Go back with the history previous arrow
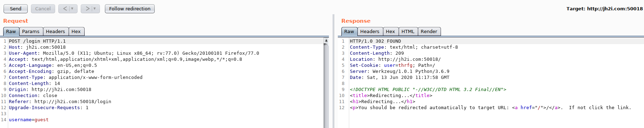Viewport: 644px width, 128px height. 65,9
